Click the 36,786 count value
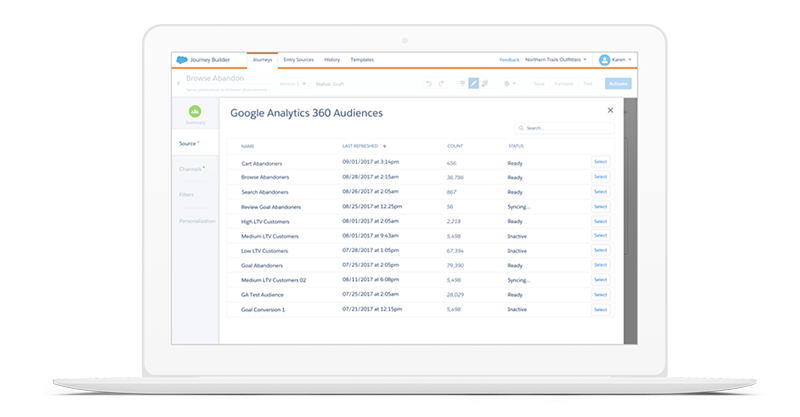800x417 pixels. (455, 178)
